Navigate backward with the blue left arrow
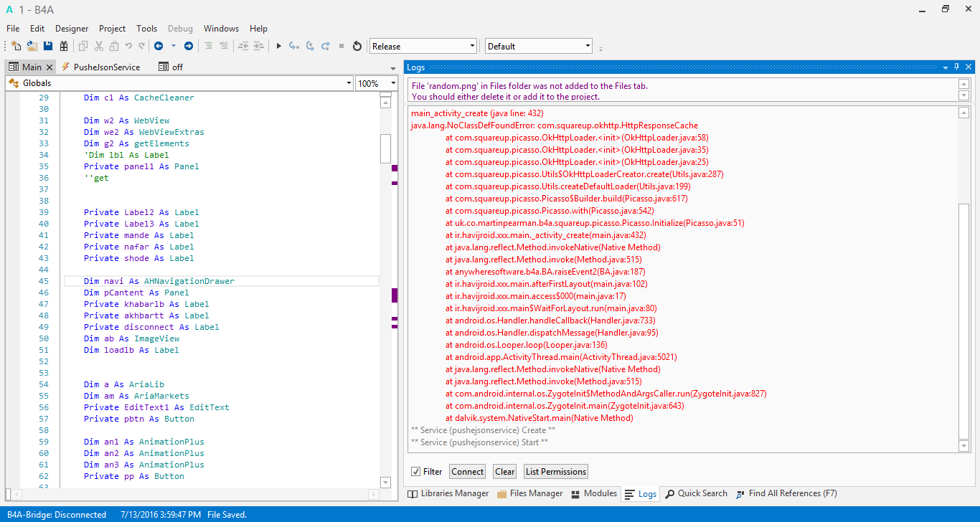 [x=159, y=46]
